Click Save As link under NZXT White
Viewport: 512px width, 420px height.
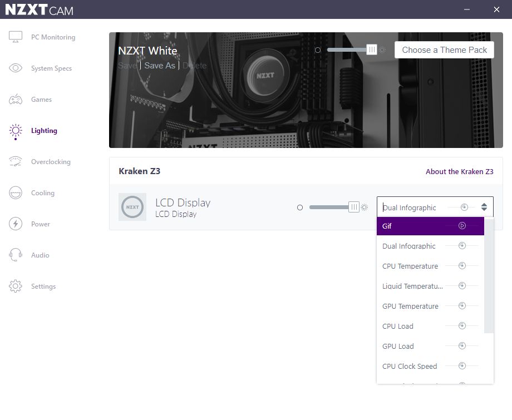160,66
